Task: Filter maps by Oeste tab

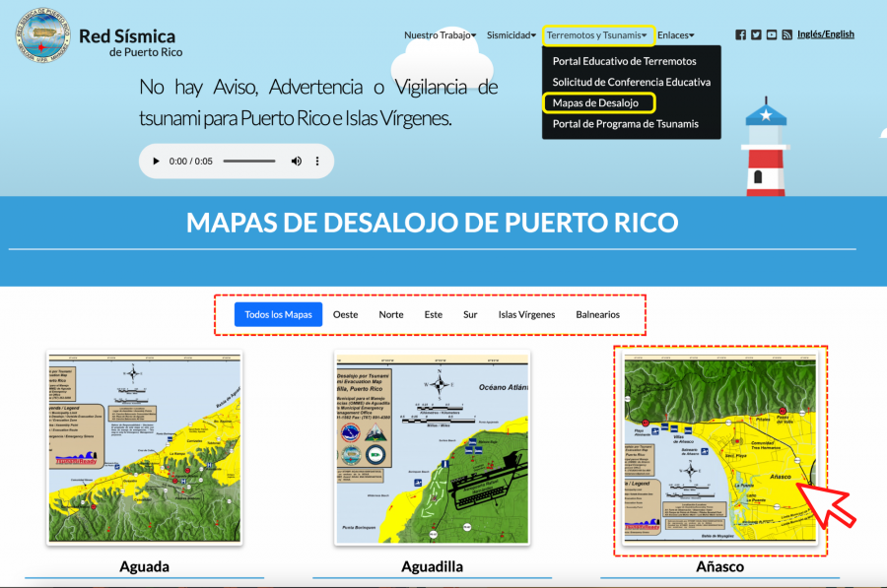Action: click(345, 314)
